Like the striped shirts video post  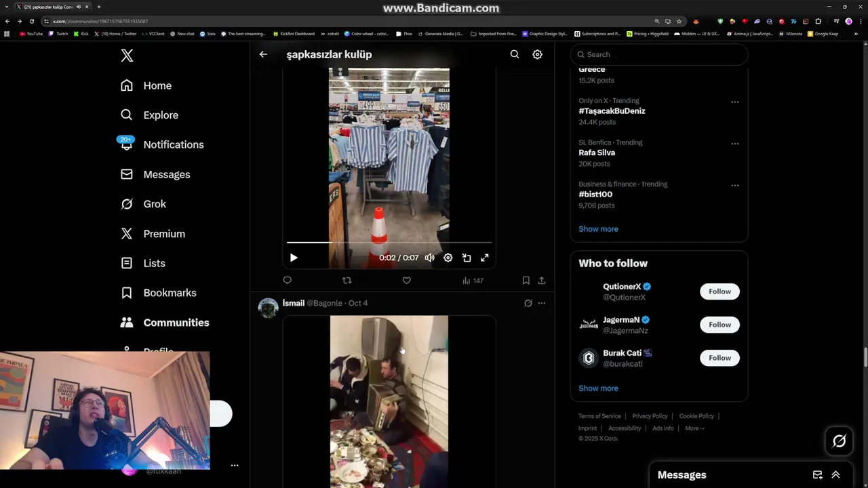tap(406, 280)
